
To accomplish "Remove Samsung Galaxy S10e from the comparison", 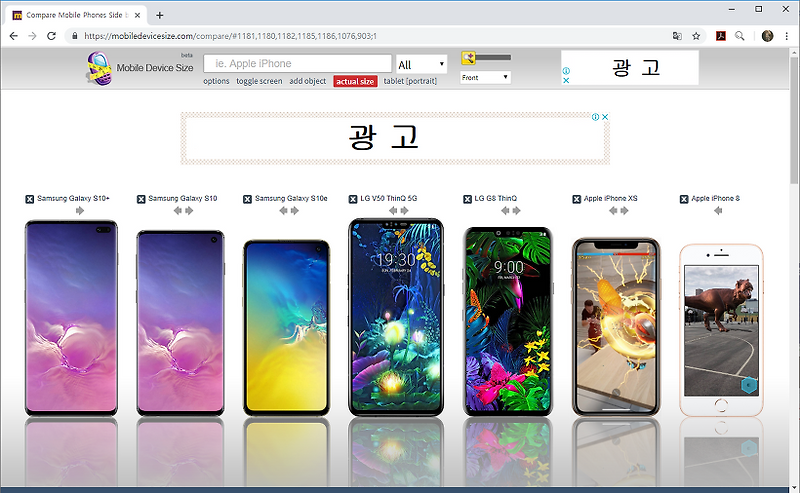I will (x=247, y=199).
